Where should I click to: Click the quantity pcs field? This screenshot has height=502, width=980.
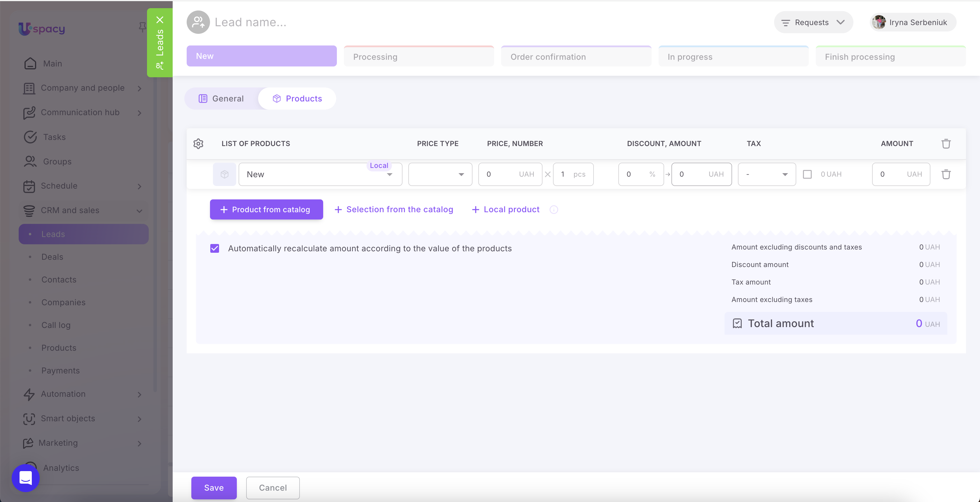[x=573, y=174]
